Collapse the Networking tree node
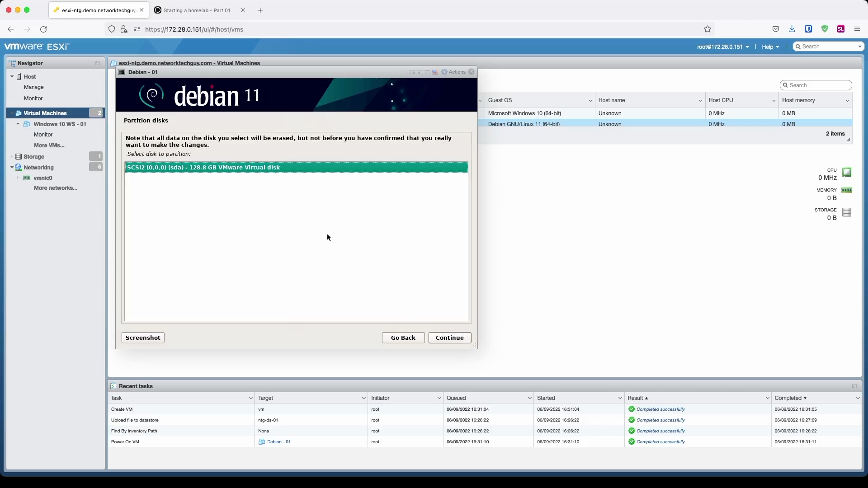Screen dimensions: 868x488 pyautogui.click(x=12, y=168)
